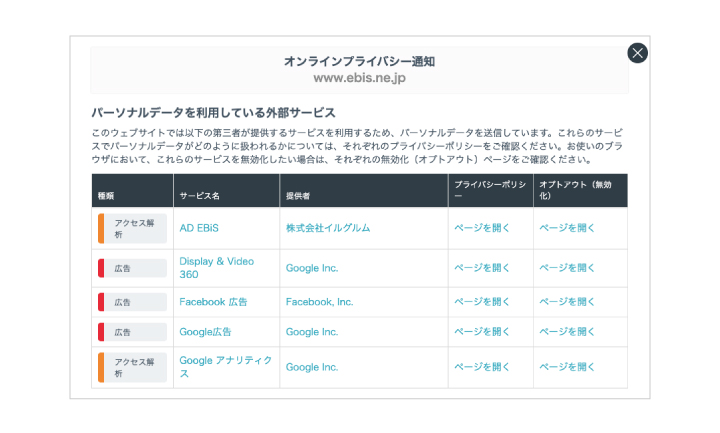Image resolution: width=720 pixels, height=433 pixels.
Task: Open privacy policy for Facebook 広告
Action: 482,302
